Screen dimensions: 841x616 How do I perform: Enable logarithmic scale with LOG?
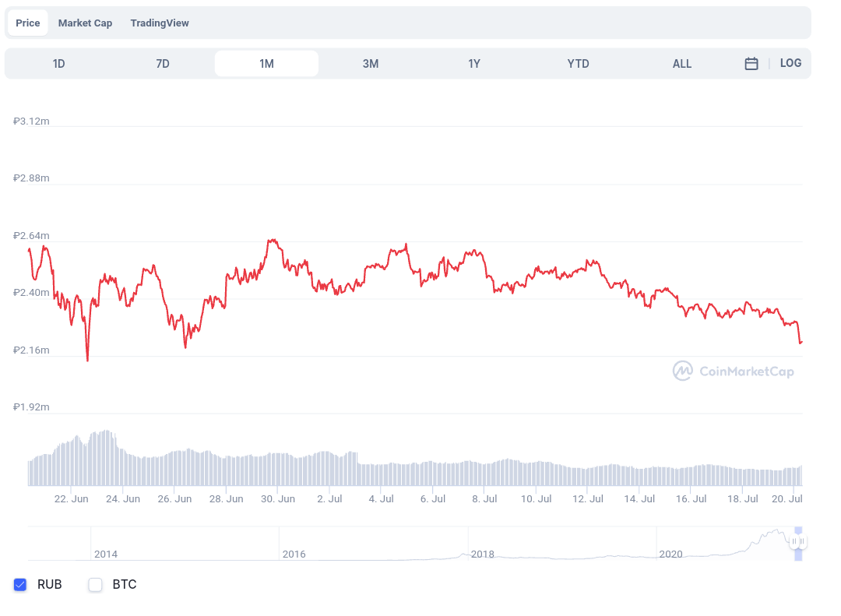click(x=791, y=63)
